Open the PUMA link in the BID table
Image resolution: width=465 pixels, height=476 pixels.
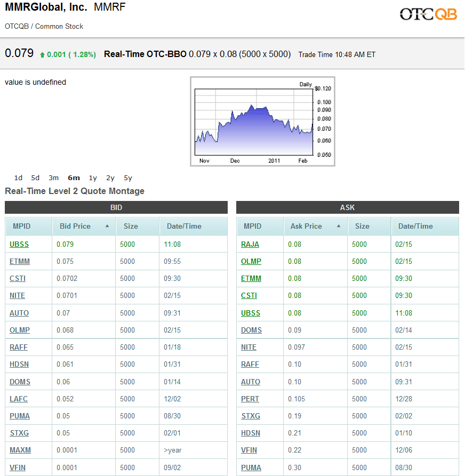pos(19,416)
